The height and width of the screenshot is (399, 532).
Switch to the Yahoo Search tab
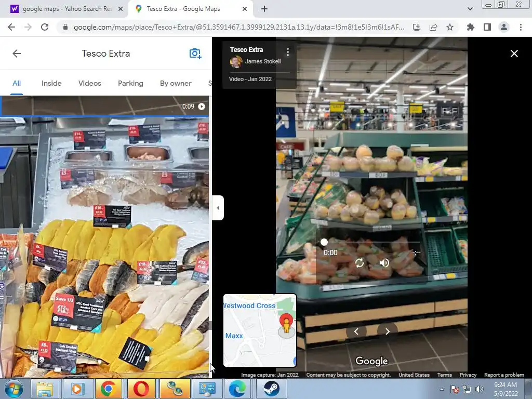(x=67, y=9)
